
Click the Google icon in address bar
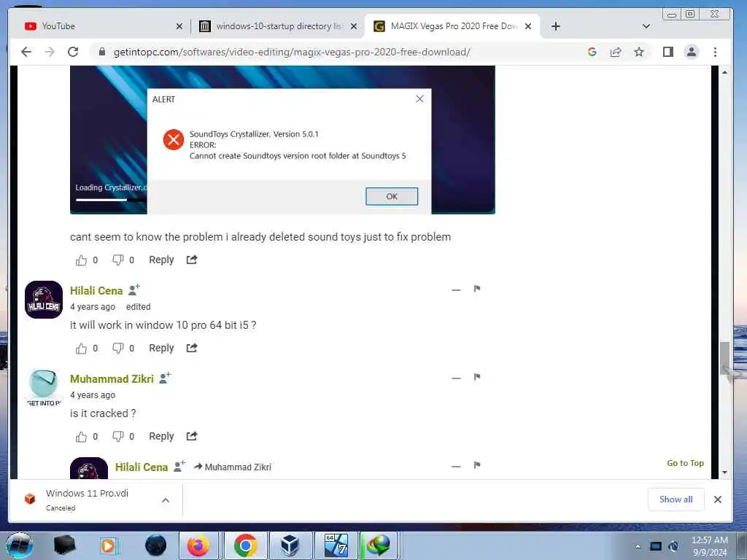click(x=592, y=52)
